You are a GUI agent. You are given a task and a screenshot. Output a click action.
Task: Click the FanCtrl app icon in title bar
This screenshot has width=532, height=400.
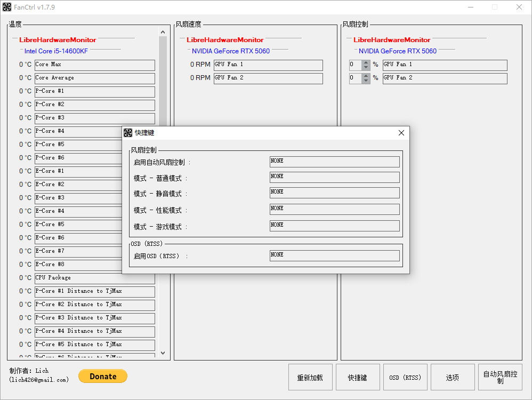point(7,7)
